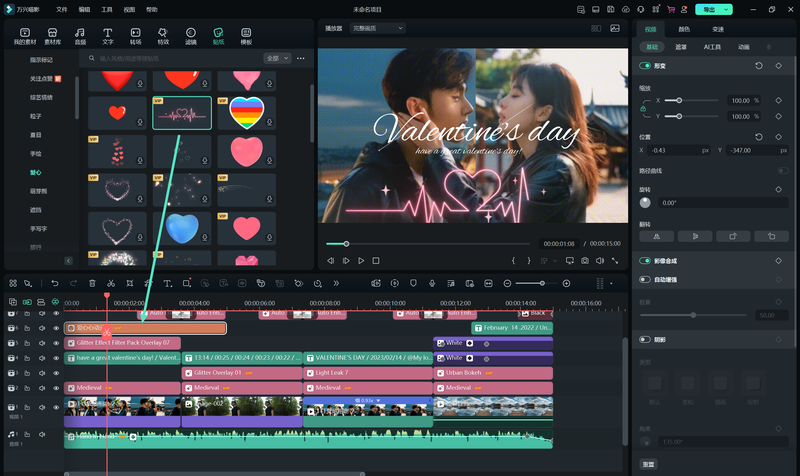Open the 滤镜 (Filters) tab
The height and width of the screenshot is (476, 800).
(191, 36)
